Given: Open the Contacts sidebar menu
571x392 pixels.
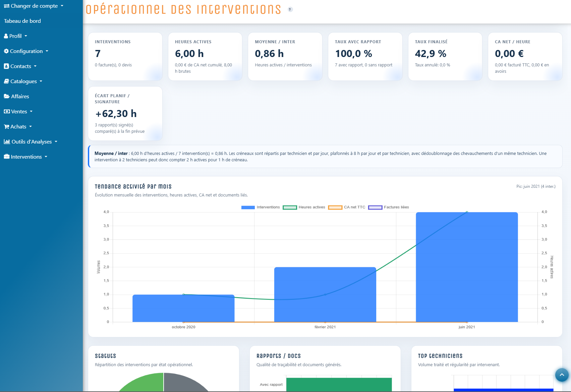Looking at the screenshot, I should pos(20,66).
